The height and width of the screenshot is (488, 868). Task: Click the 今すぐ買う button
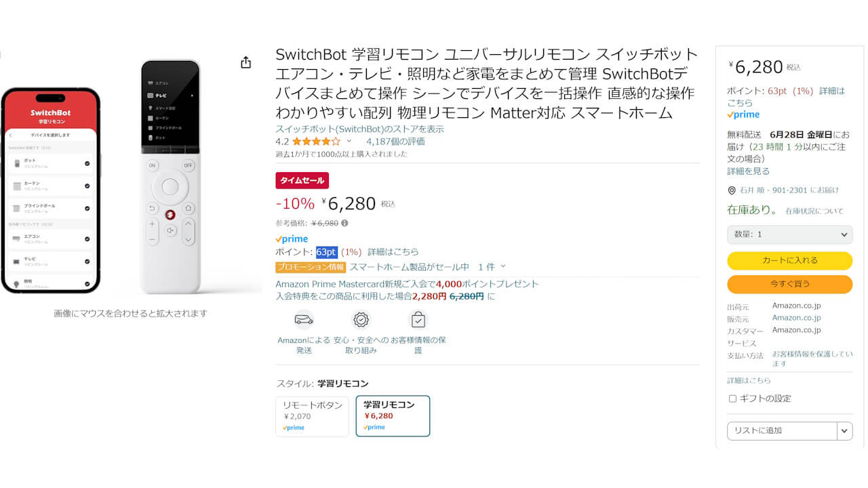pyautogui.click(x=789, y=284)
